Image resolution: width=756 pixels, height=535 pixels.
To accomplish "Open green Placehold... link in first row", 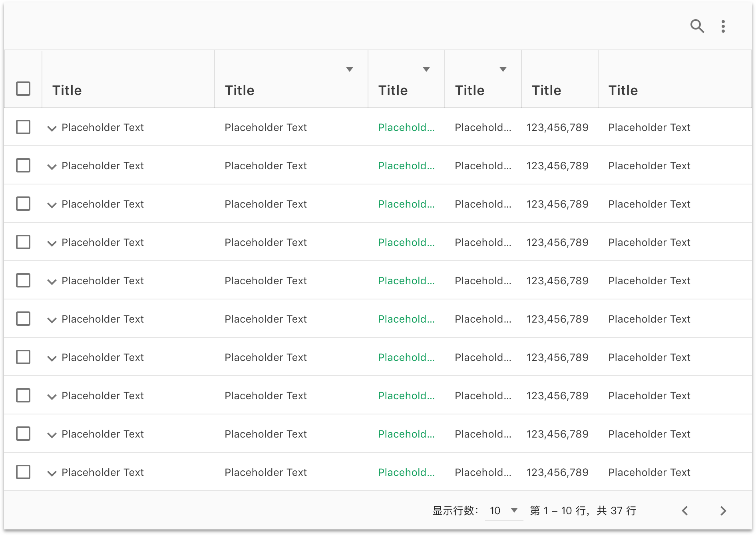I will coord(406,127).
